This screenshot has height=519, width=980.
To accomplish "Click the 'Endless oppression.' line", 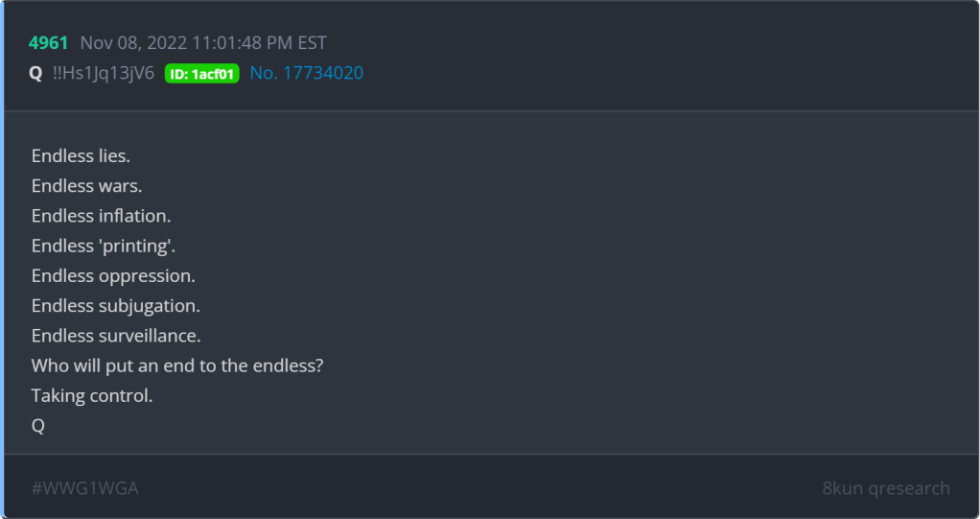I will (113, 276).
